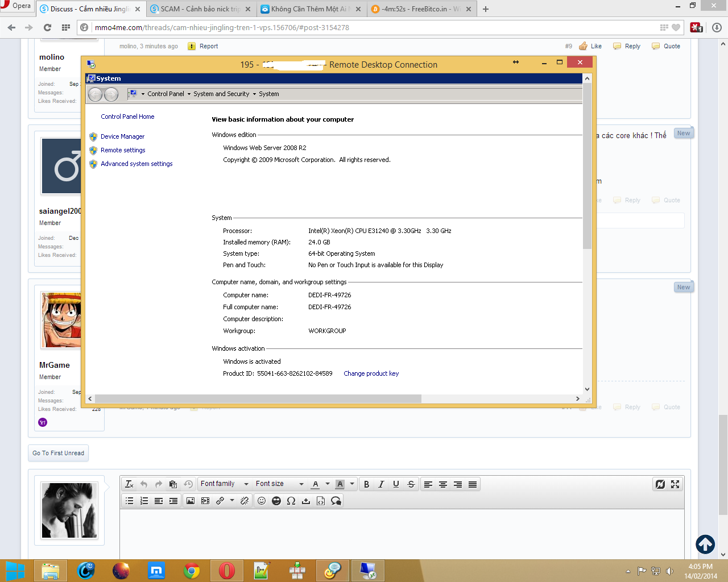Screen dimensions: 728x582
Task: Insert a numbered ordered list
Action: tap(144, 501)
